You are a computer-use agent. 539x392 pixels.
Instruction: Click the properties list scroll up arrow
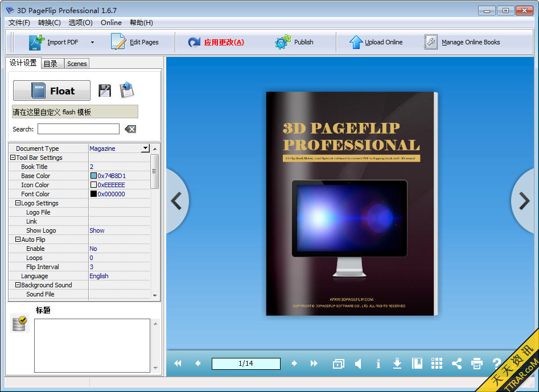(x=155, y=148)
